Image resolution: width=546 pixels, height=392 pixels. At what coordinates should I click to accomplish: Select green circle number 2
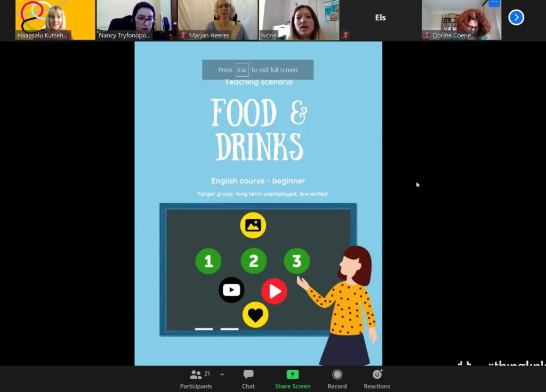pyautogui.click(x=253, y=261)
